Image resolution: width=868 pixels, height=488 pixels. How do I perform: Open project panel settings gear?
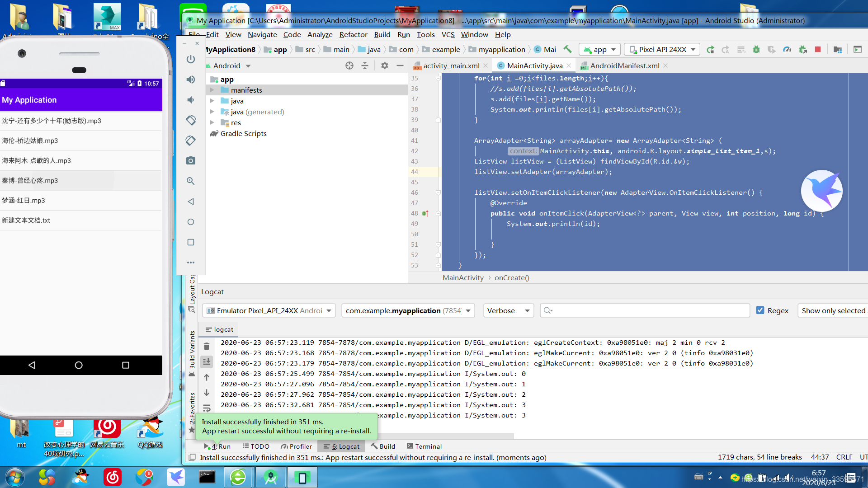pos(385,66)
